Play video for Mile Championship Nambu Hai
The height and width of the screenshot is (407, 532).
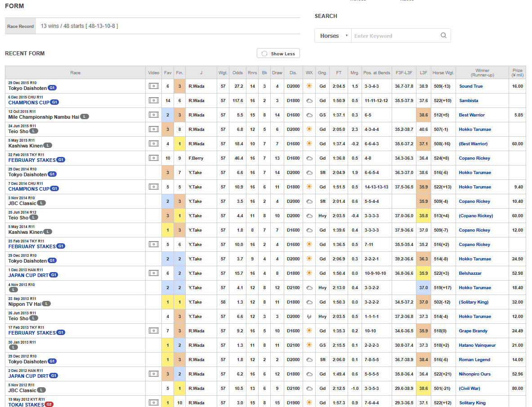[153, 115]
